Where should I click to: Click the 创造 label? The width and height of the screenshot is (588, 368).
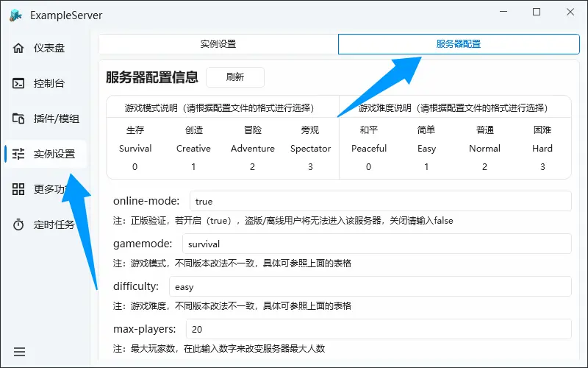(x=194, y=130)
